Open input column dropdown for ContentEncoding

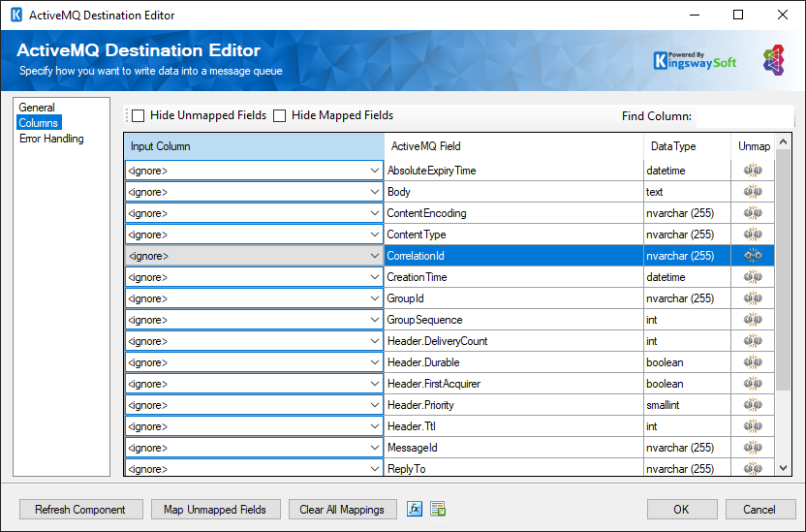click(x=375, y=213)
